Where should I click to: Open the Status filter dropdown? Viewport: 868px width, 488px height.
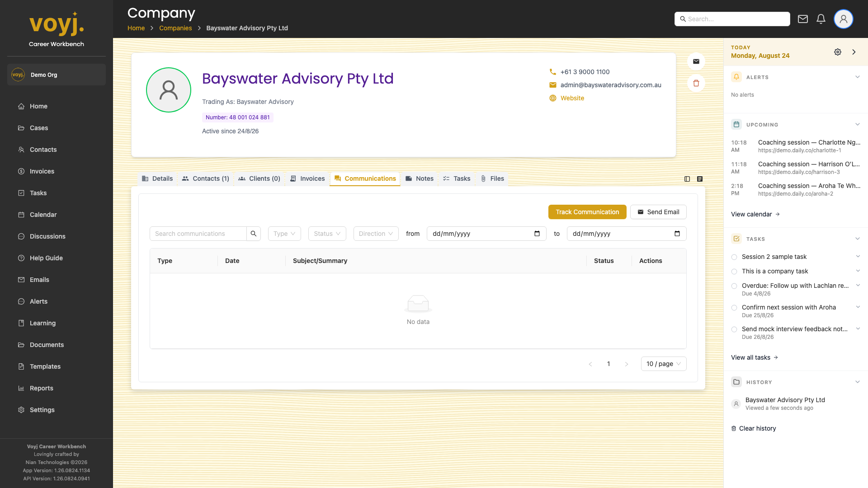pos(327,234)
